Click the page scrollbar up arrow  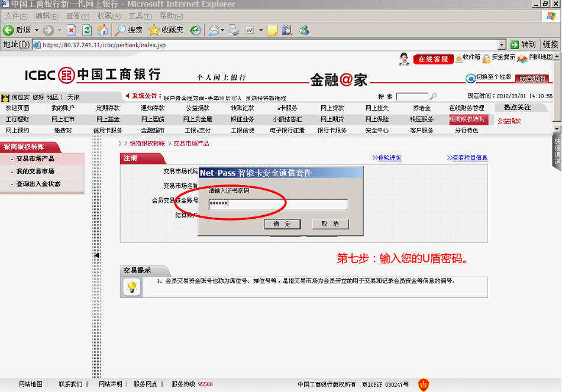(x=557, y=56)
